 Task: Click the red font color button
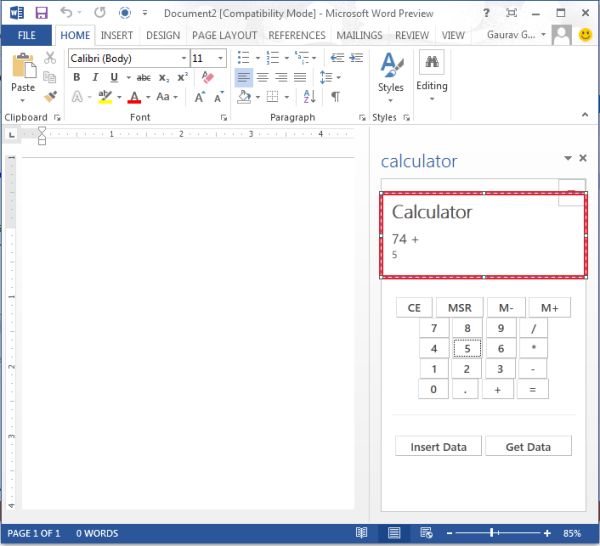(134, 96)
